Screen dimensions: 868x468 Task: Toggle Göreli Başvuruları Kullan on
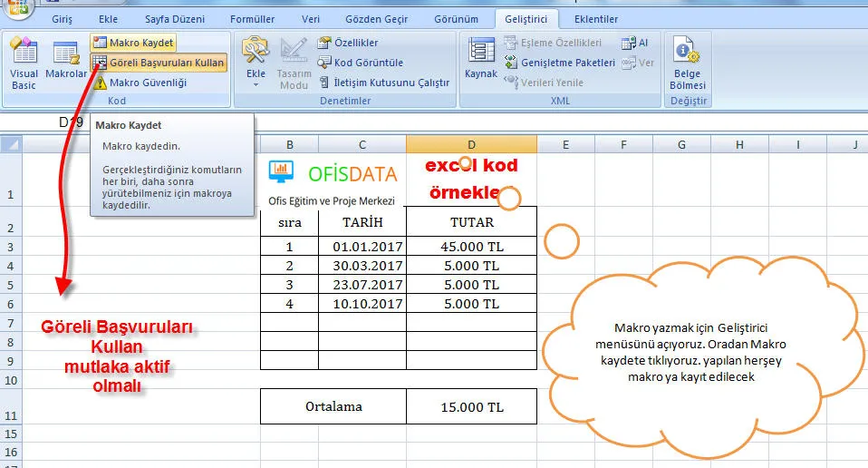click(159, 63)
